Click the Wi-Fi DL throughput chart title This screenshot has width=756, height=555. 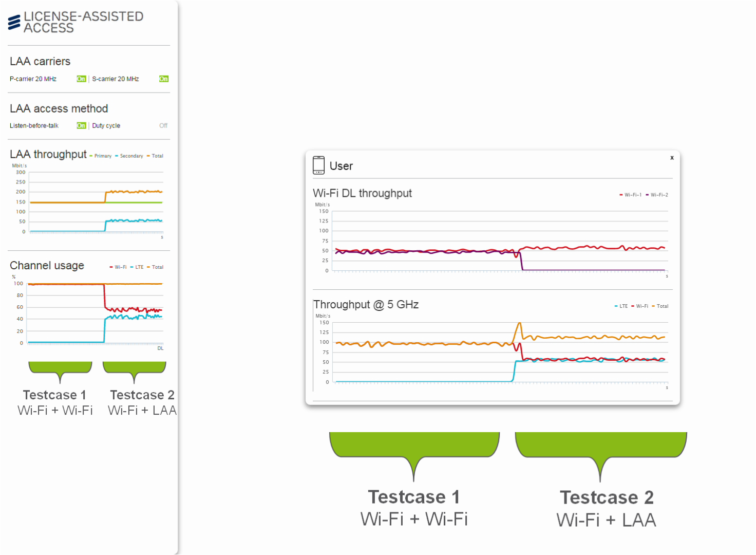point(362,193)
